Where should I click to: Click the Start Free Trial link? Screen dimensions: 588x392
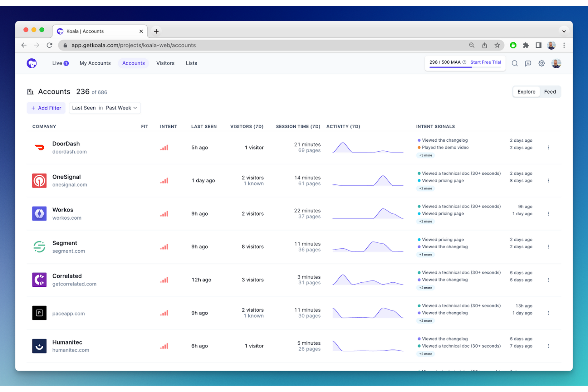[x=485, y=62]
